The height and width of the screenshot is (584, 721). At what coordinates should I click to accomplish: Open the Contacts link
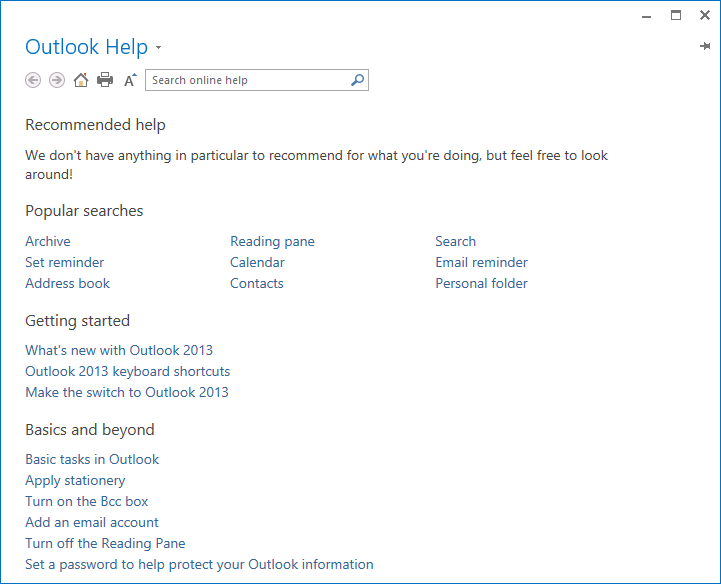click(257, 283)
